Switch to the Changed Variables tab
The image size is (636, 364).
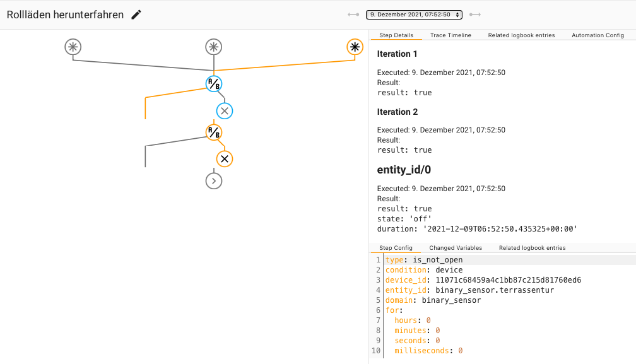pos(456,248)
